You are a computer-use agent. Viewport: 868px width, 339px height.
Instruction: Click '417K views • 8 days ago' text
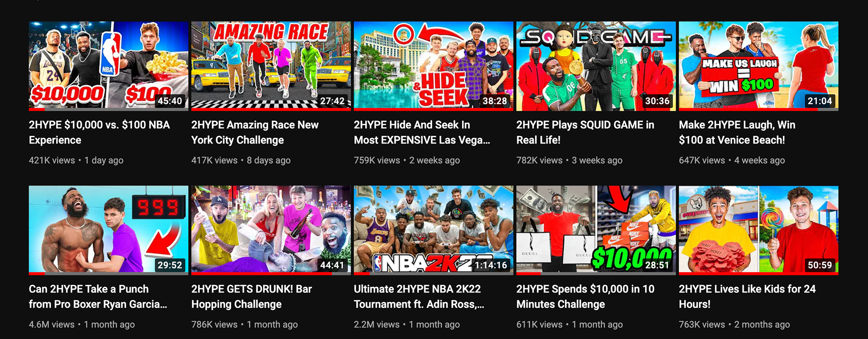coord(241,160)
